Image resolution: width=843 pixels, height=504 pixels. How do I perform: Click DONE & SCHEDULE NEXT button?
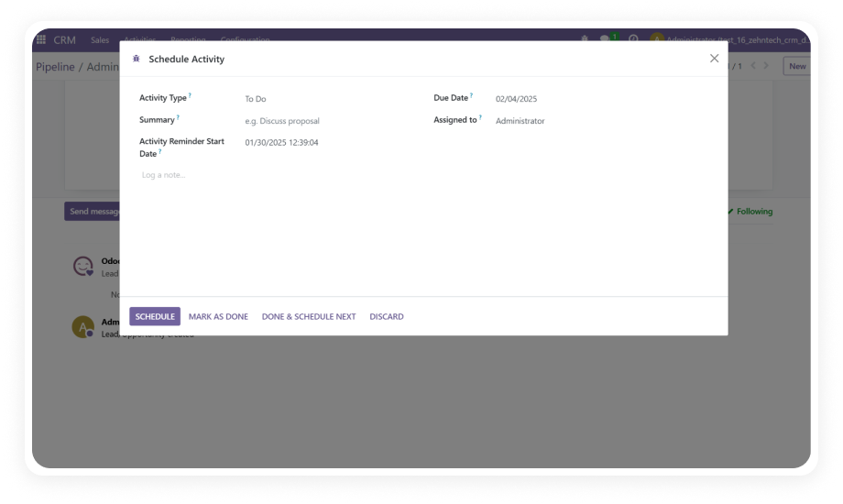(309, 316)
